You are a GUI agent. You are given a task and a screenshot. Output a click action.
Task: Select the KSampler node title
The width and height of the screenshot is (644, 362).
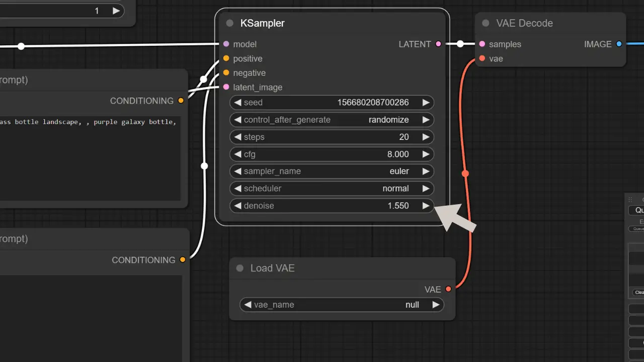262,23
